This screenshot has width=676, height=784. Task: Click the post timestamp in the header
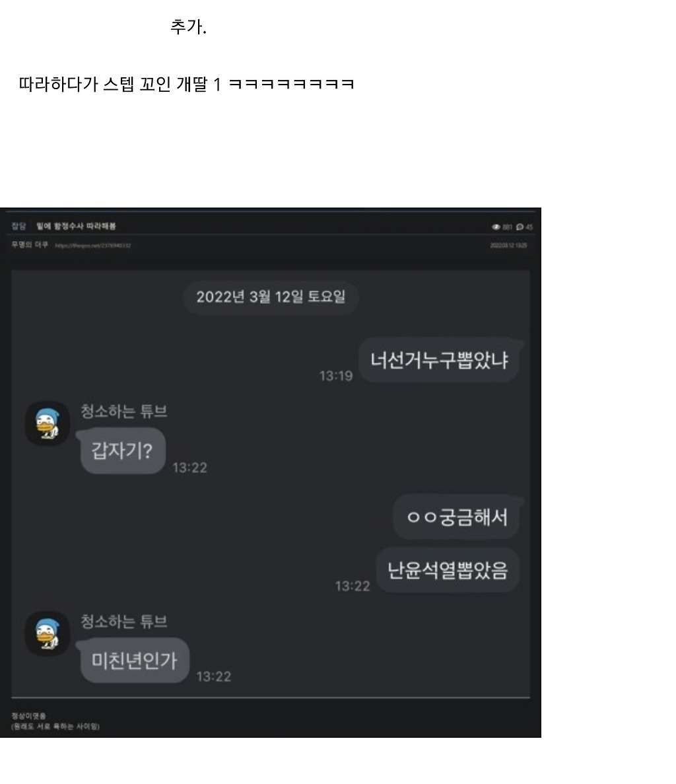508,246
